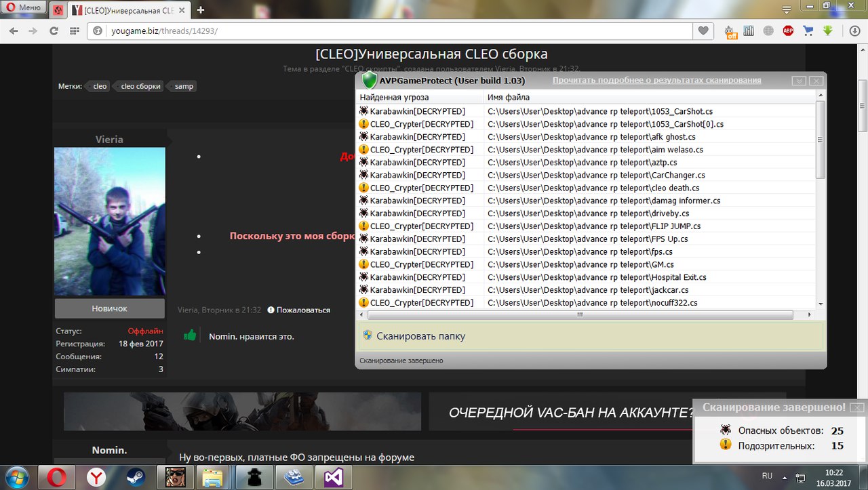The width and height of the screenshot is (868, 490).
Task: Select the 1053_CarShot[0].cs warning row
Action: [x=587, y=124]
